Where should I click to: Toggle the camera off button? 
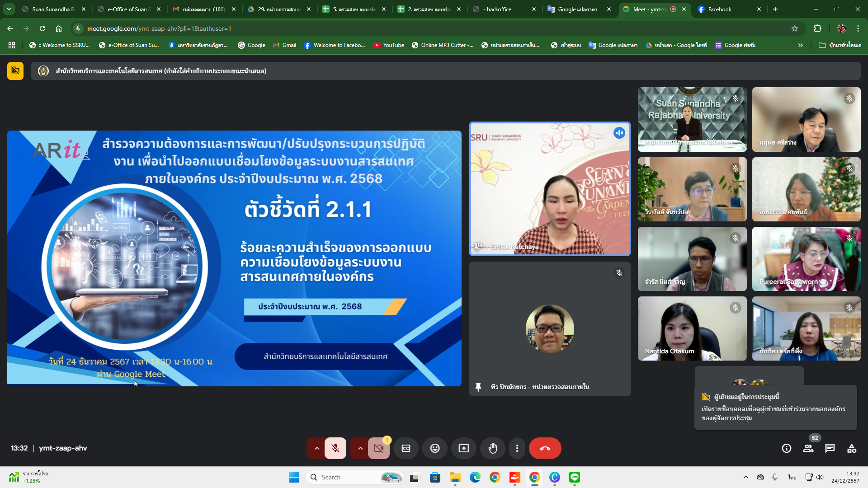click(378, 448)
